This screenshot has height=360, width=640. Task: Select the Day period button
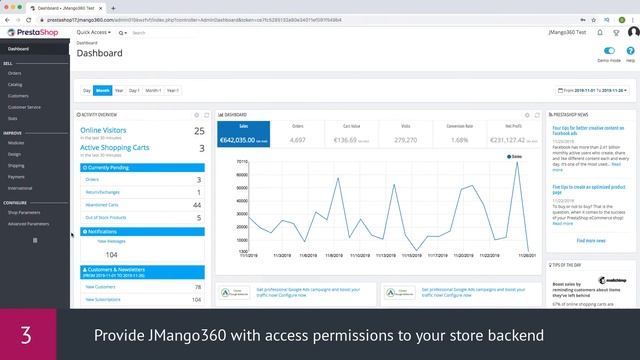pos(87,90)
